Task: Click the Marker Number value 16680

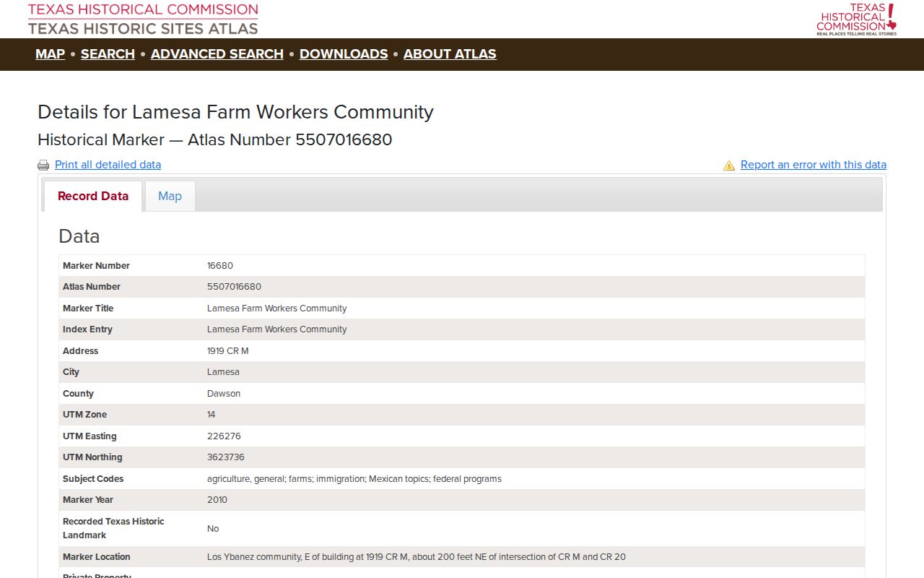Action: 220,266
